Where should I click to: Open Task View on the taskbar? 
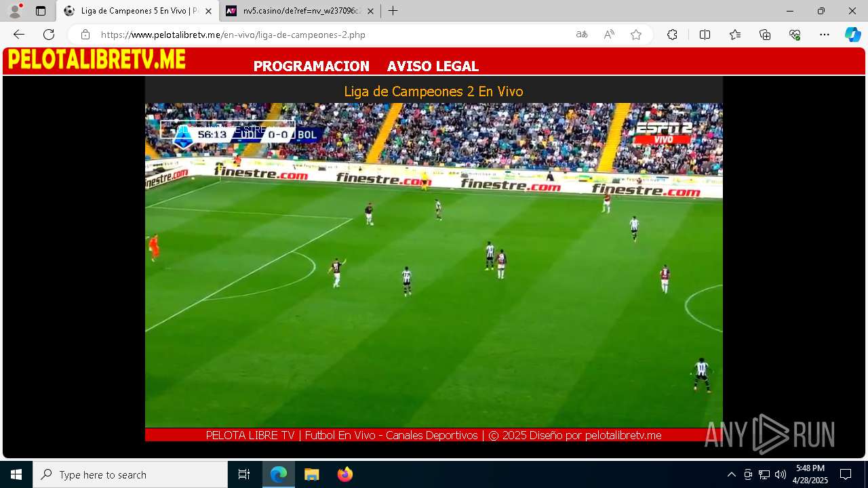tap(244, 474)
